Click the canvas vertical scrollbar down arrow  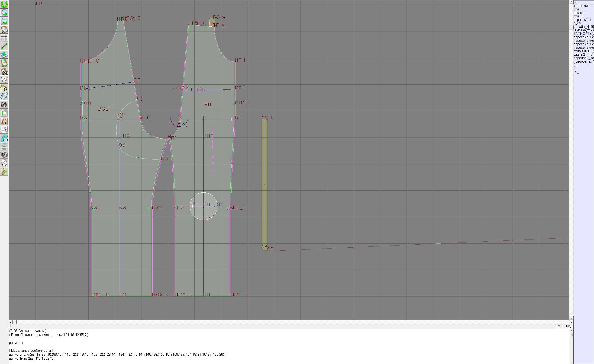click(571, 318)
